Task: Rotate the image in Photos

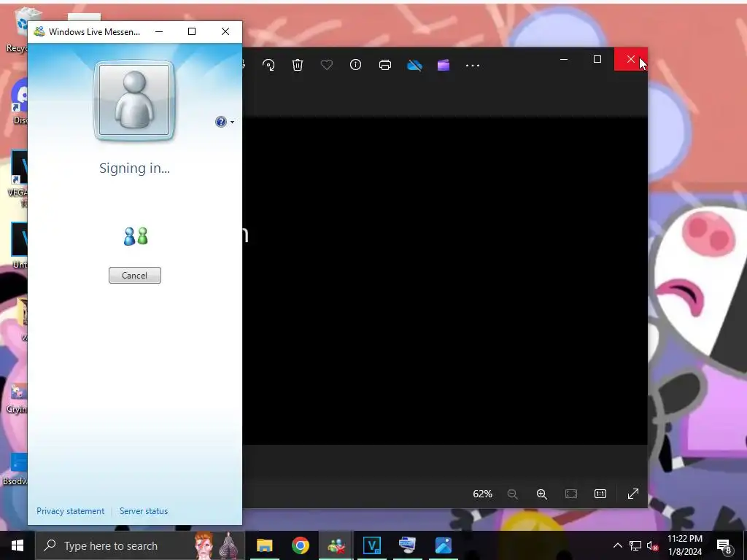Action: tap(268, 65)
